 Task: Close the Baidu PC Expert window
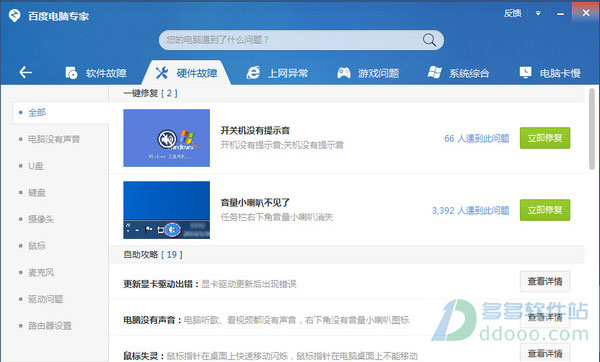click(586, 13)
